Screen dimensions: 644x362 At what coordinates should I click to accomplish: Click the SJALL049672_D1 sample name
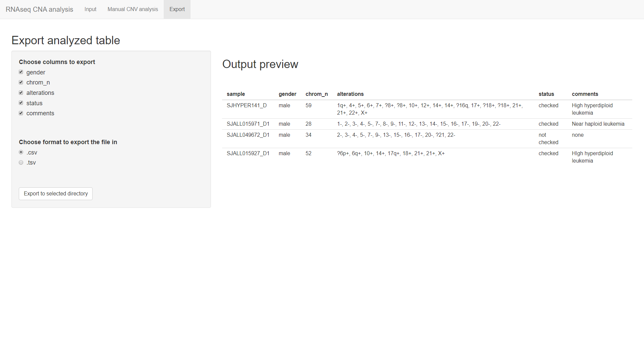[248, 135]
